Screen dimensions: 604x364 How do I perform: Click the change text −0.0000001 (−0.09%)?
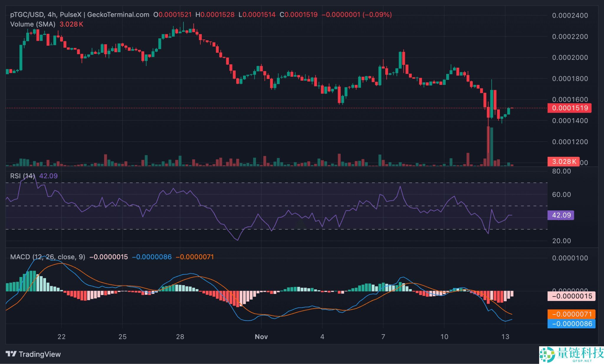pyautogui.click(x=357, y=15)
